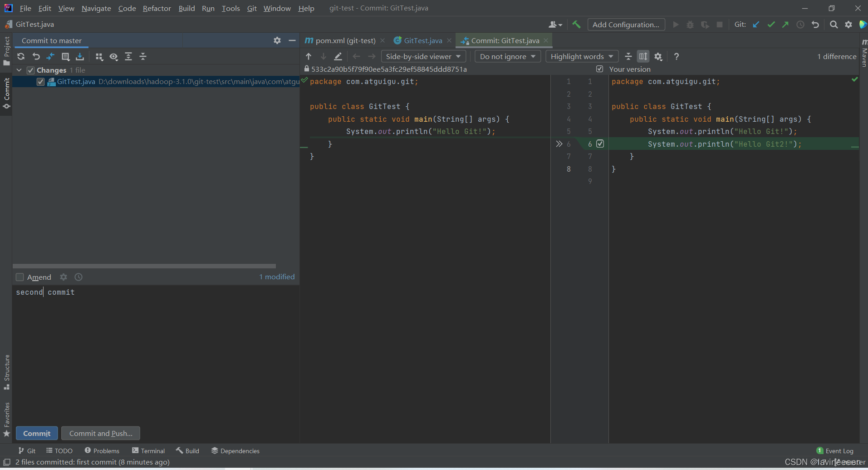Open commit panel settings gear
Image resolution: width=868 pixels, height=470 pixels.
(277, 40)
